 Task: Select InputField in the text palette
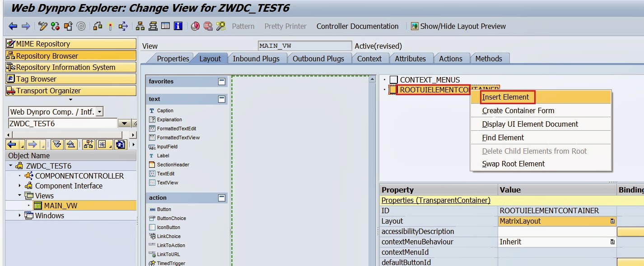click(167, 147)
